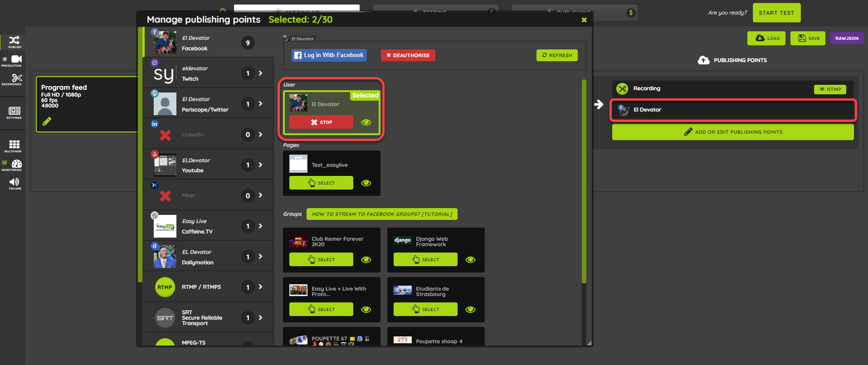Screen dimensions: 868x365
Task: Select the Club Kemer Forever 2K20 group
Action: (321, 260)
